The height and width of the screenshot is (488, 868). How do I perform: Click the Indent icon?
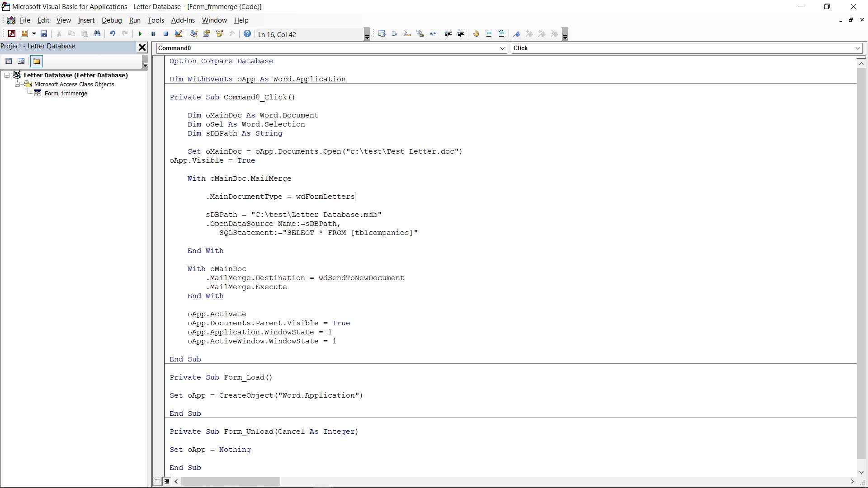pos(448,34)
